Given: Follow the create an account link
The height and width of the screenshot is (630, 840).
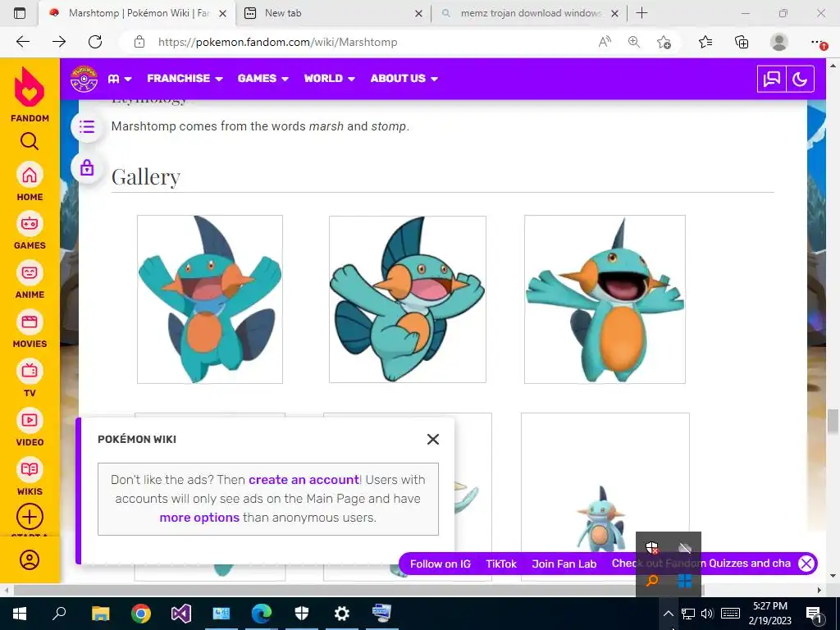Looking at the screenshot, I should (x=304, y=479).
